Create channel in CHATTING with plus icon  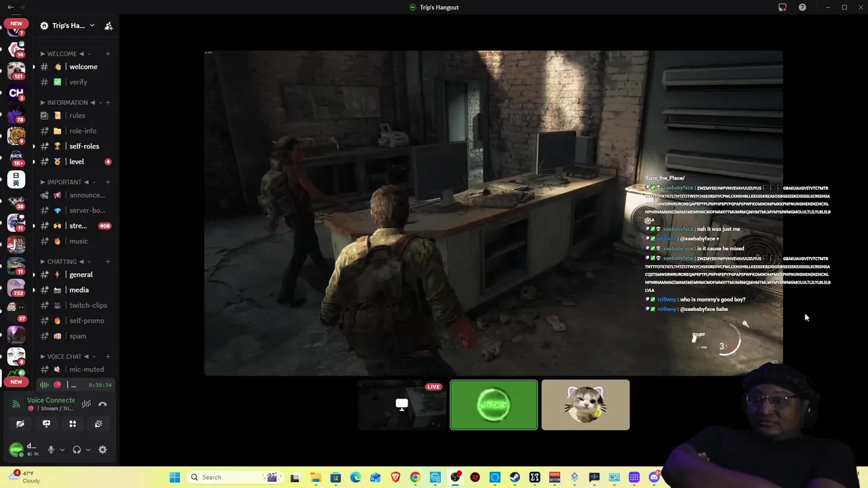coord(108,262)
